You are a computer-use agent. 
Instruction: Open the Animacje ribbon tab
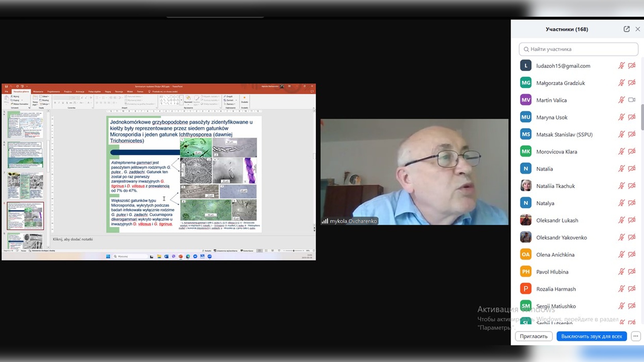click(80, 92)
